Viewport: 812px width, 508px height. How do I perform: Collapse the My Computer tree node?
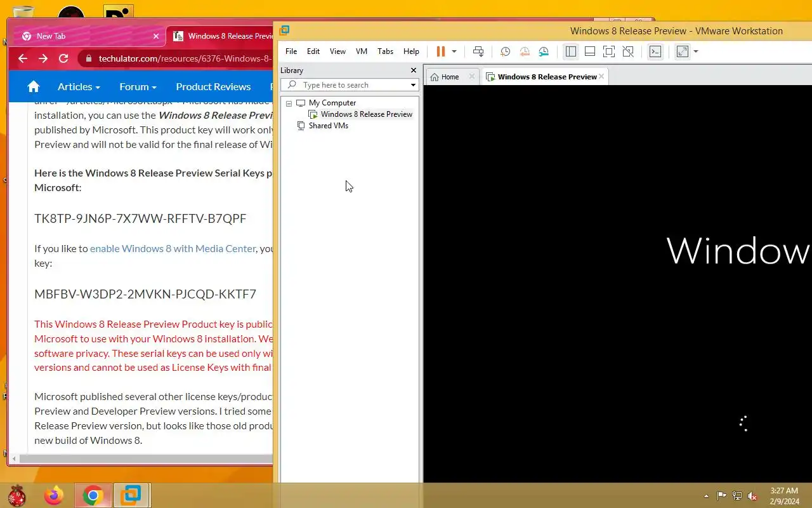pyautogui.click(x=289, y=103)
